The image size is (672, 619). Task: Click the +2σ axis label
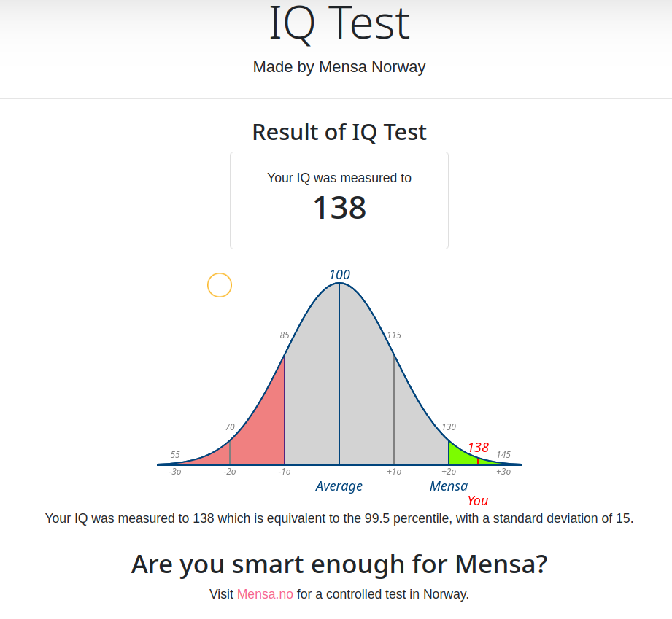click(x=449, y=472)
